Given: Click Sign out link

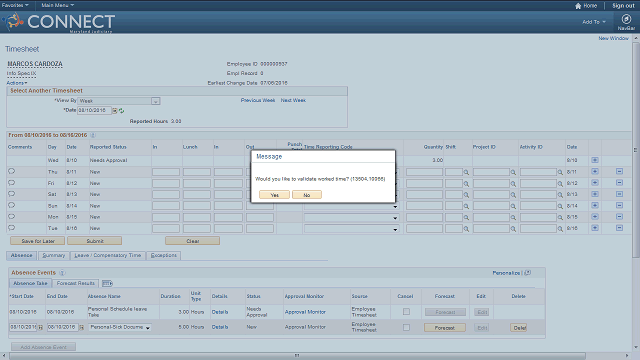Looking at the screenshot, I should pyautogui.click(x=623, y=6).
